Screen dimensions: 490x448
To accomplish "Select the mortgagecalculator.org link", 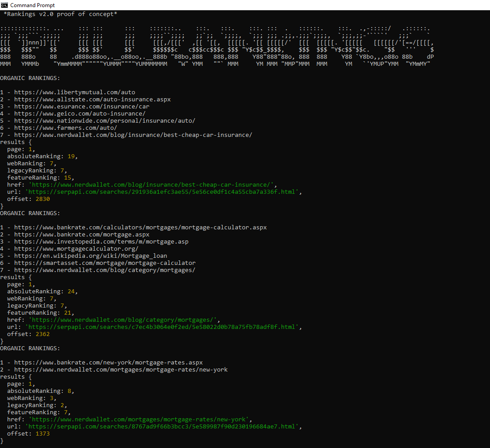I will (x=76, y=249).
